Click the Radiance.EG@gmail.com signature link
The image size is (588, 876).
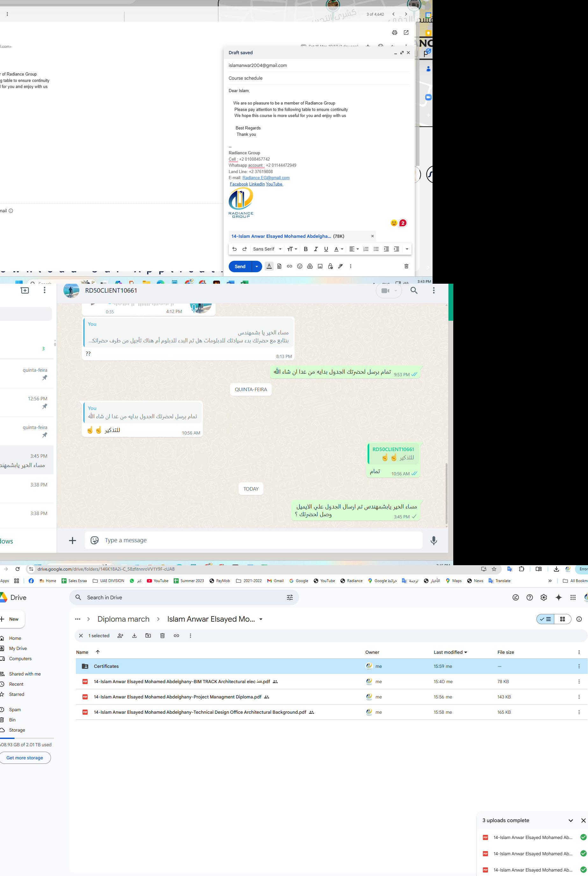point(266,178)
